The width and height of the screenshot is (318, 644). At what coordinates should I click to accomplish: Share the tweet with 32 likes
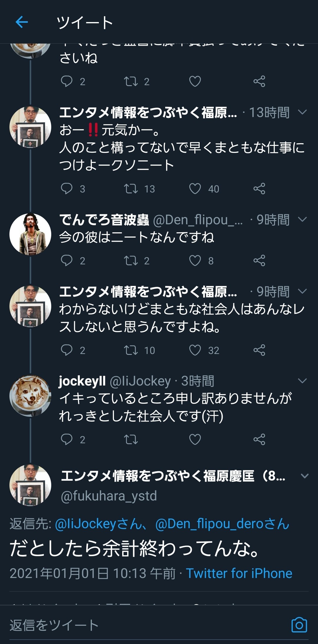[x=259, y=350]
